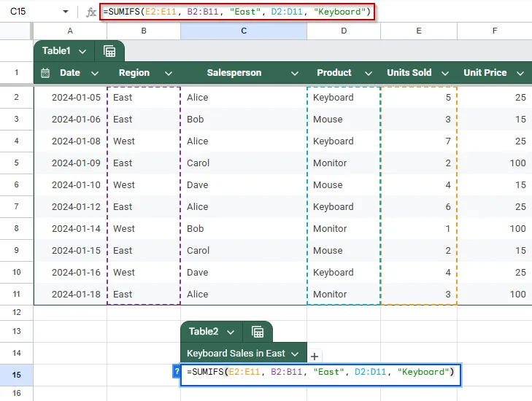Select column B header

(144, 31)
